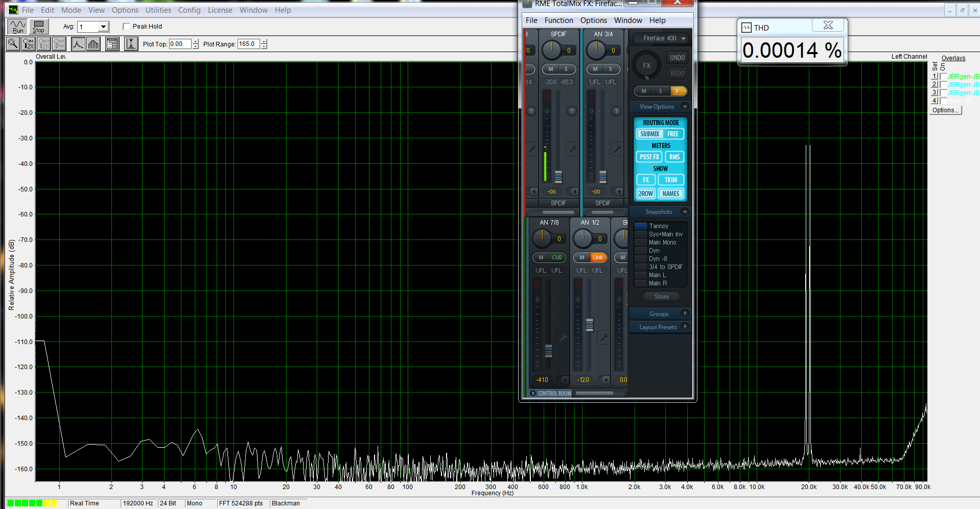Click the Plot Top input field
The height and width of the screenshot is (509, 980).
click(180, 44)
